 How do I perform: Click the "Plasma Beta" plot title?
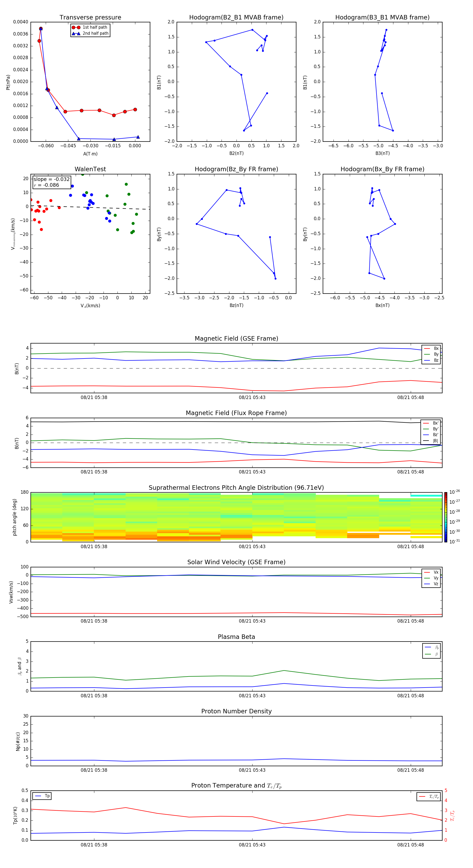click(x=236, y=637)
